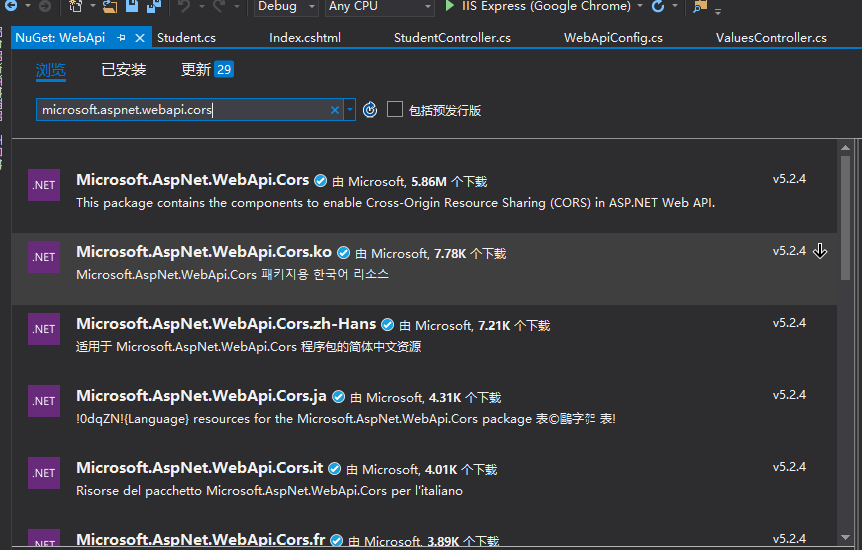This screenshot has height=550, width=862.
Task: Click the 29 updates count badge
Action: pyautogui.click(x=224, y=69)
